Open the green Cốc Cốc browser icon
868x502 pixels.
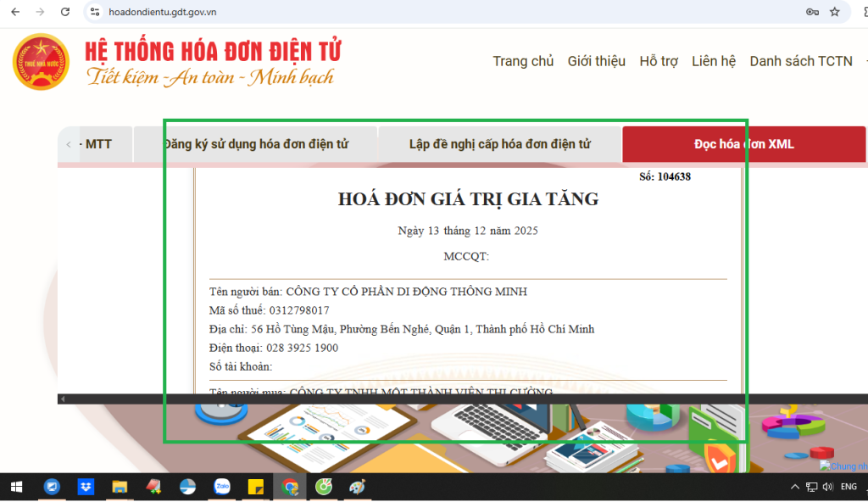coord(324,487)
